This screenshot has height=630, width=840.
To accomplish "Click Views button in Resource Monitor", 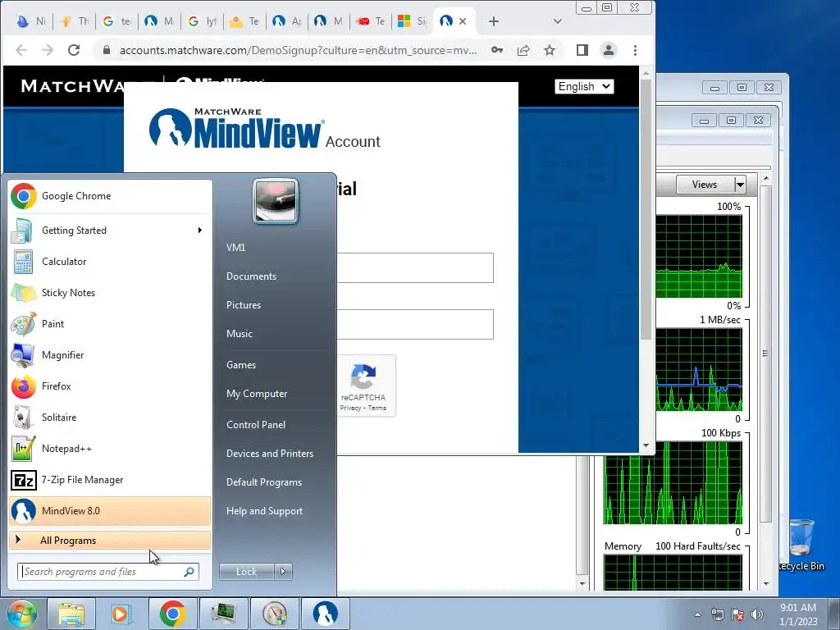I will coord(705,185).
